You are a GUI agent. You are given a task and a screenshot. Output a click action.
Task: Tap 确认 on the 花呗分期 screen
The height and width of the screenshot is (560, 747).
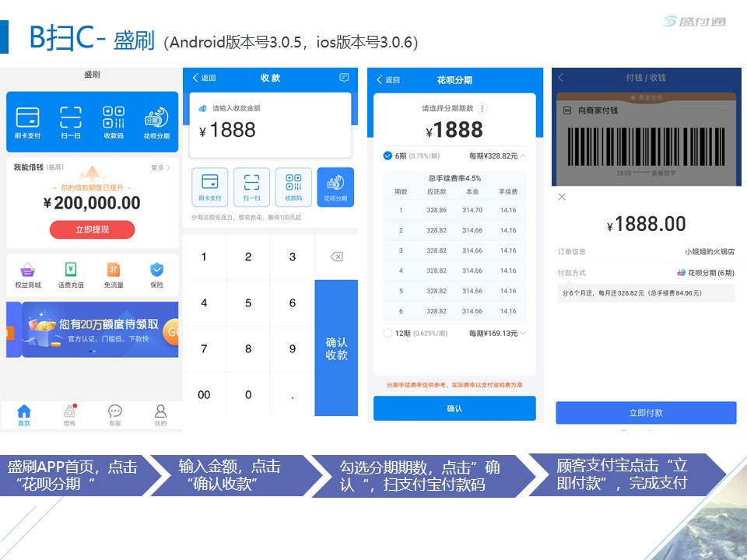(454, 408)
